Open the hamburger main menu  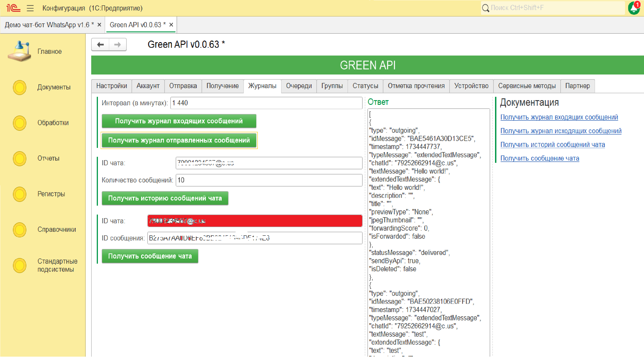click(30, 8)
